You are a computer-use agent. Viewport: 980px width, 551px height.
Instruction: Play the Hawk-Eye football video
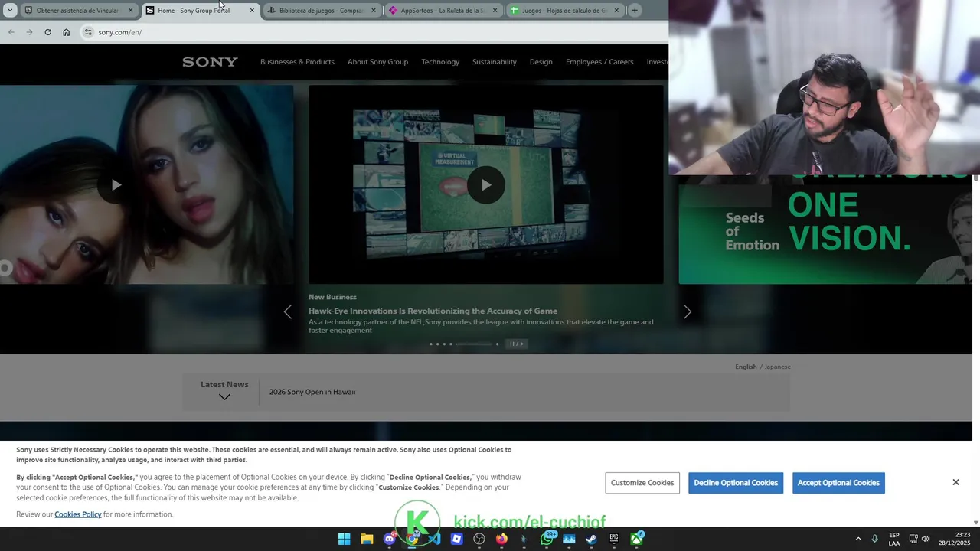486,184
